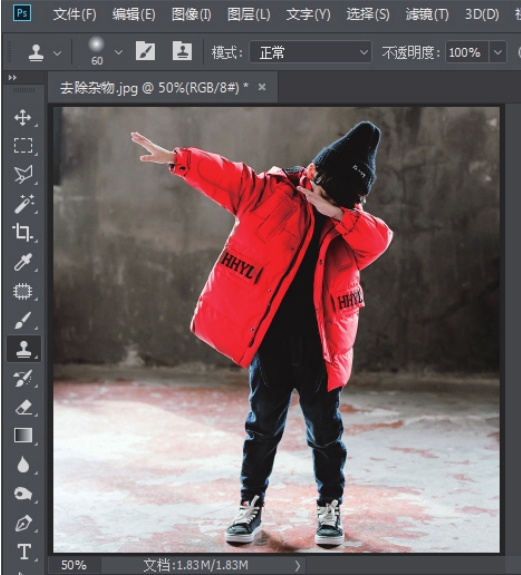Viewport: 521px width, 575px height.
Task: Select the Gradient tool
Action: (23, 435)
